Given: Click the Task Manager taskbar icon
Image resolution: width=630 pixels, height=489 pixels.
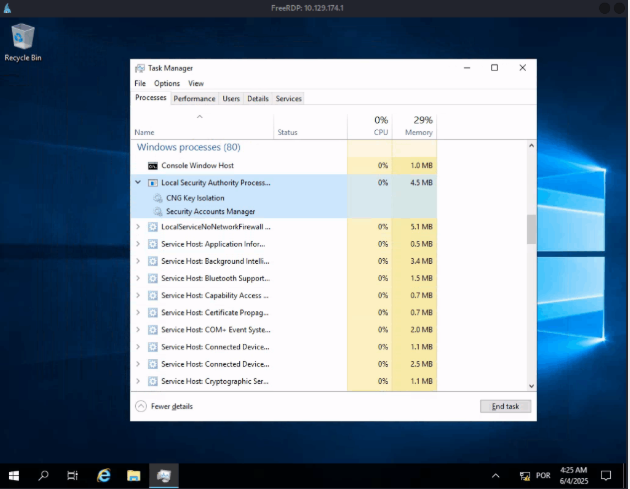Looking at the screenshot, I should tap(163, 475).
